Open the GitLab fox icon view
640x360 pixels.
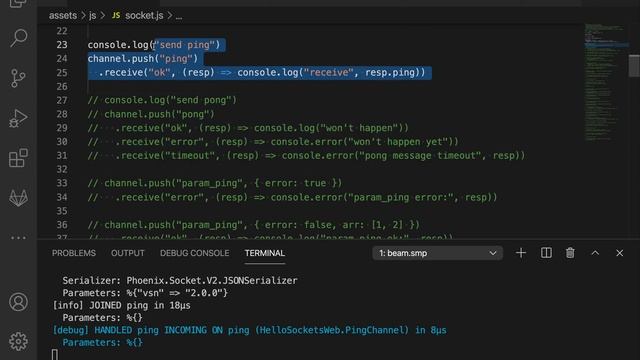pyautogui.click(x=18, y=198)
